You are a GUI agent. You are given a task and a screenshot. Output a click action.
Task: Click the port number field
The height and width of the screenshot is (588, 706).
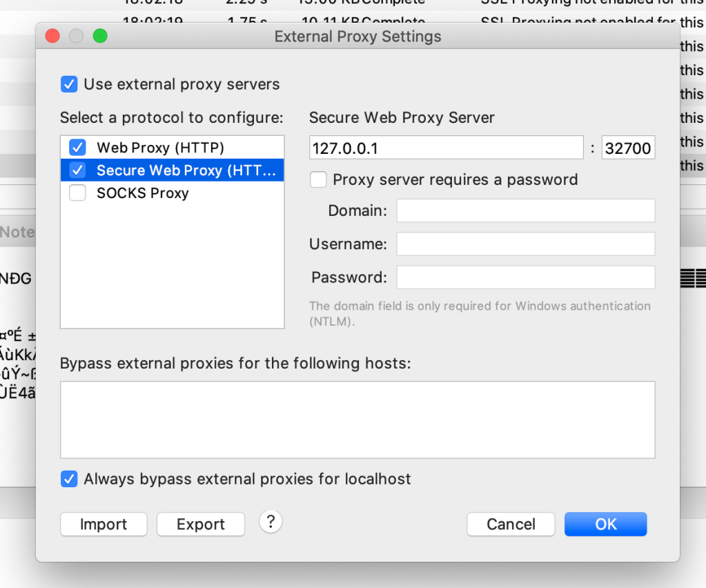[x=628, y=148]
